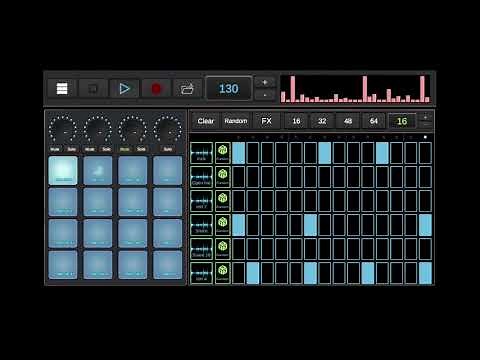Screen dimensions: 480x360
Task: Mute the channel under the second knob
Action: pos(89,149)
